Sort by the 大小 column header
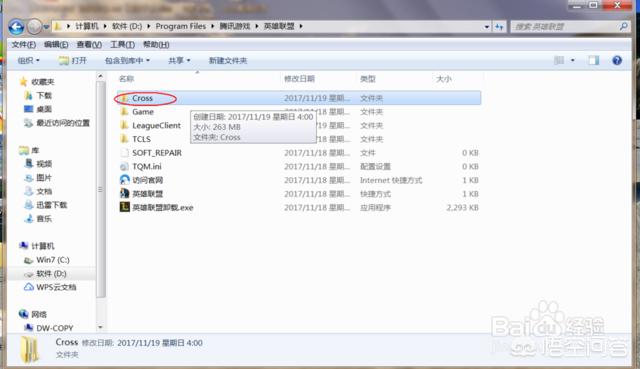This screenshot has height=369, width=640. [444, 79]
